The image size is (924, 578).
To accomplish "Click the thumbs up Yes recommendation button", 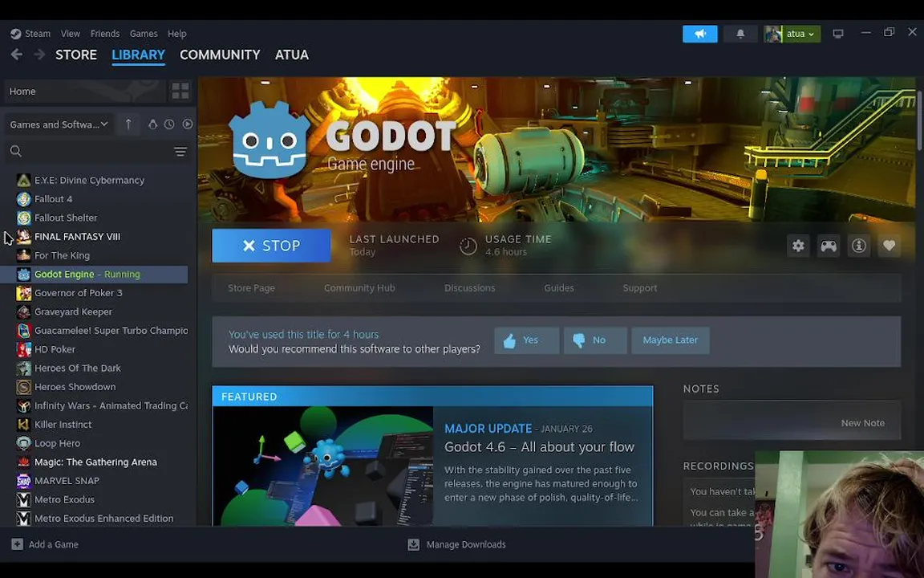I will pyautogui.click(x=526, y=340).
